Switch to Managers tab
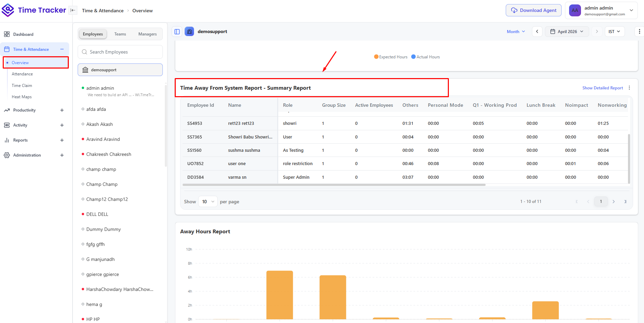The height and width of the screenshot is (323, 644). (147, 34)
